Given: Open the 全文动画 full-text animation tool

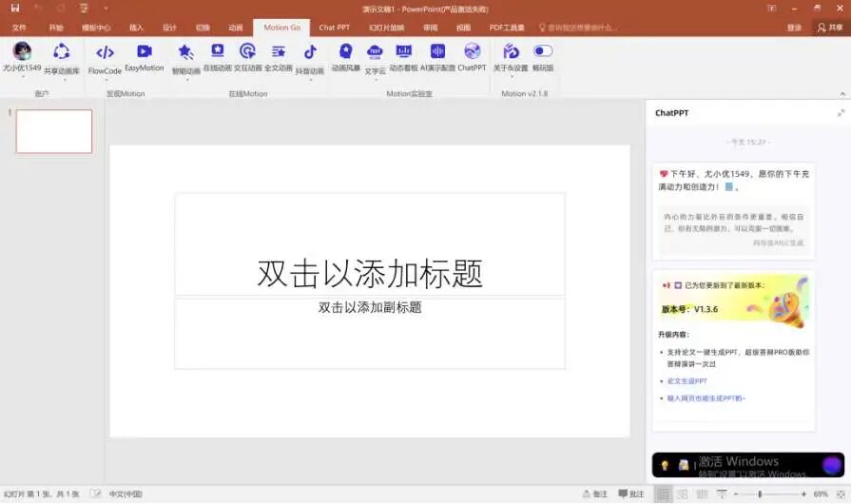Looking at the screenshot, I should (x=279, y=51).
